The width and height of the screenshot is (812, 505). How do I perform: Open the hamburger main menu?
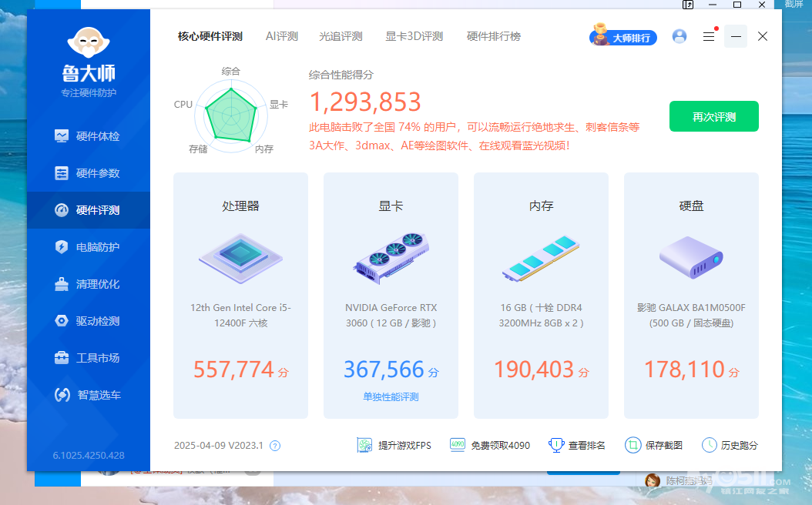tap(709, 36)
